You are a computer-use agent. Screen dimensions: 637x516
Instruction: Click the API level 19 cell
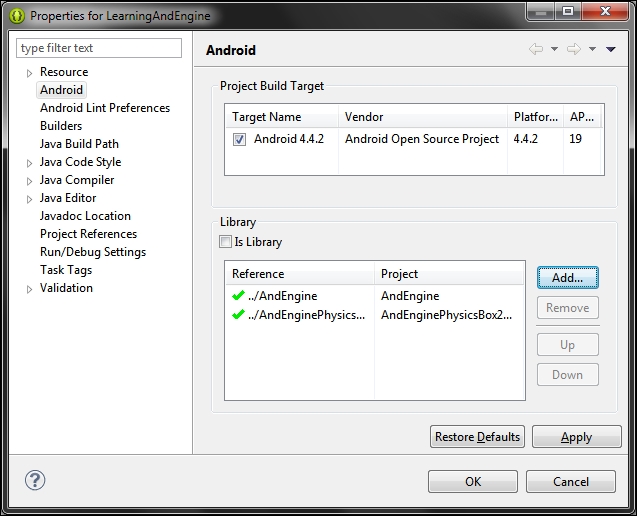(575, 139)
